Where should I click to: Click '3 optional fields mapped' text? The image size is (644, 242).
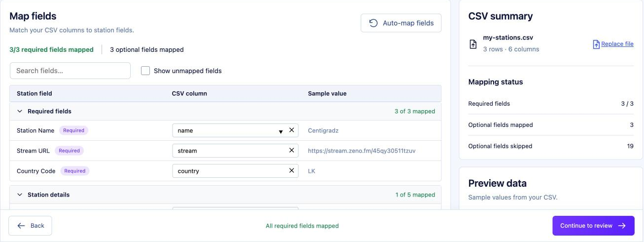(x=147, y=49)
